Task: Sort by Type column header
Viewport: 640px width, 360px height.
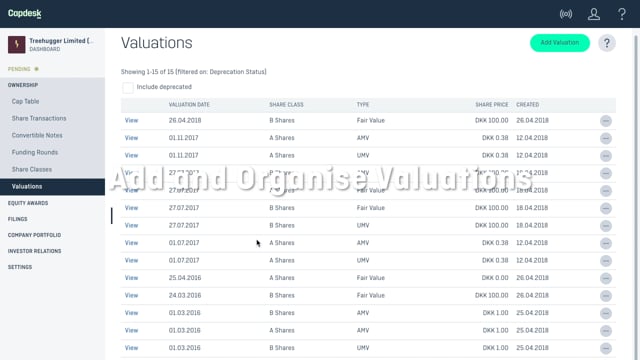Action: point(363,105)
